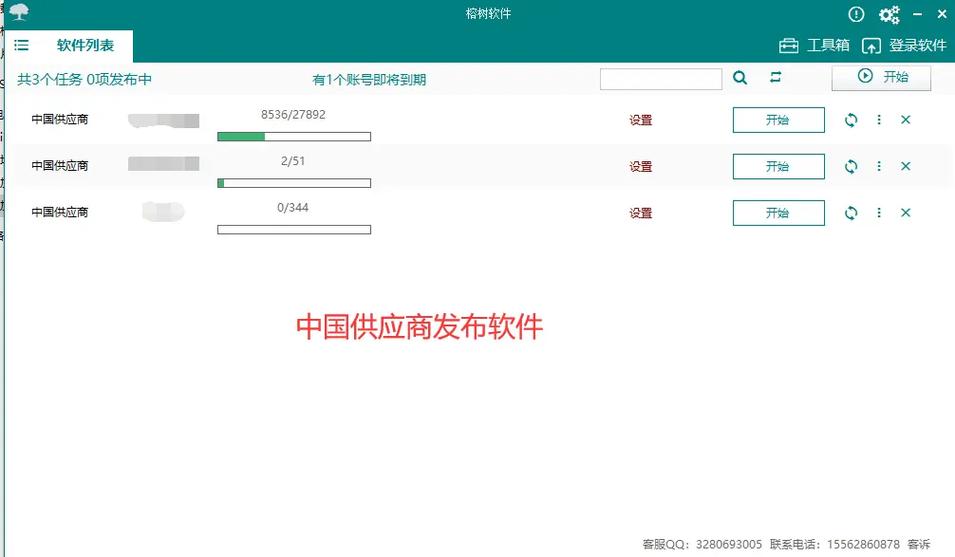Open more options for 8536/27892 task
The image size is (955, 557).
tap(879, 120)
